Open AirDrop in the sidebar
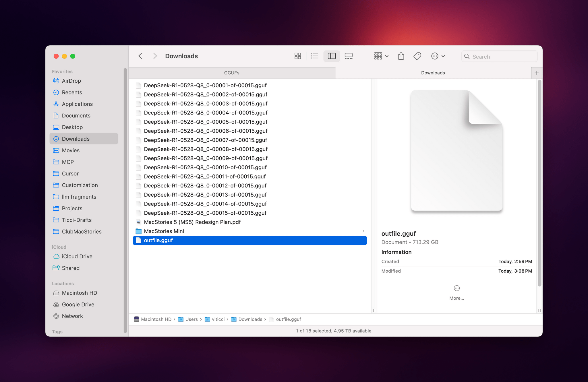Screen dimensions: 588x382 84,81
